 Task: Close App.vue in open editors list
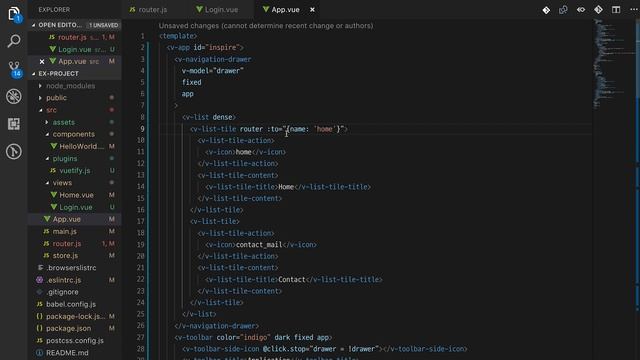42,62
